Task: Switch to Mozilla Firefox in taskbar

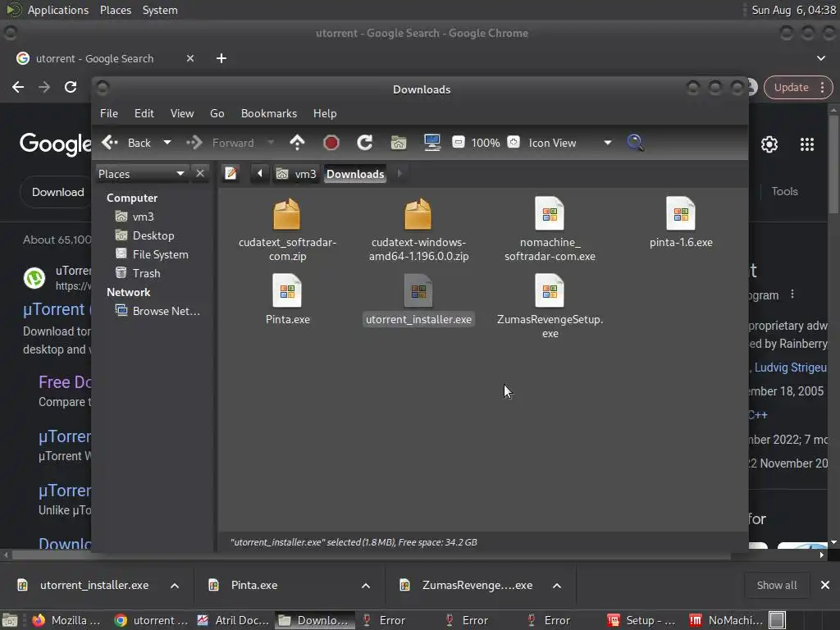Action: point(66,620)
